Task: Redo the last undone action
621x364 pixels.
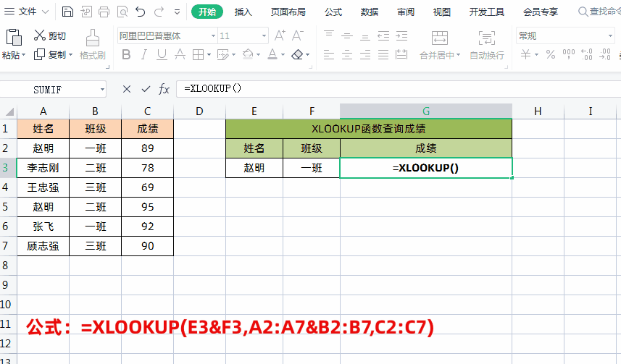Action: 159,12
